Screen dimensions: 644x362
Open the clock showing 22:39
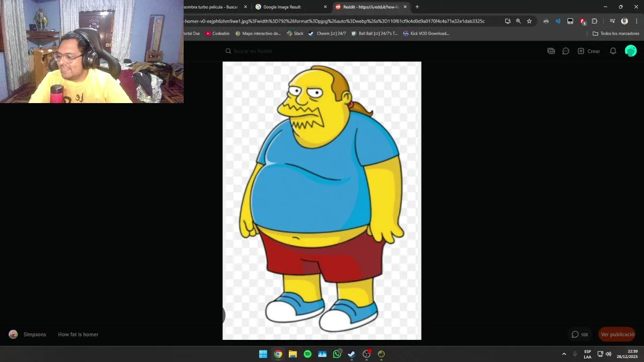point(628,354)
